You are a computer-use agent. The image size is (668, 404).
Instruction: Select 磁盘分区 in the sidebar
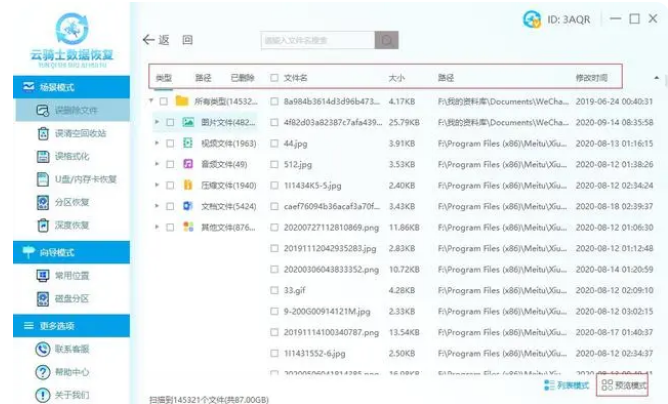64,299
